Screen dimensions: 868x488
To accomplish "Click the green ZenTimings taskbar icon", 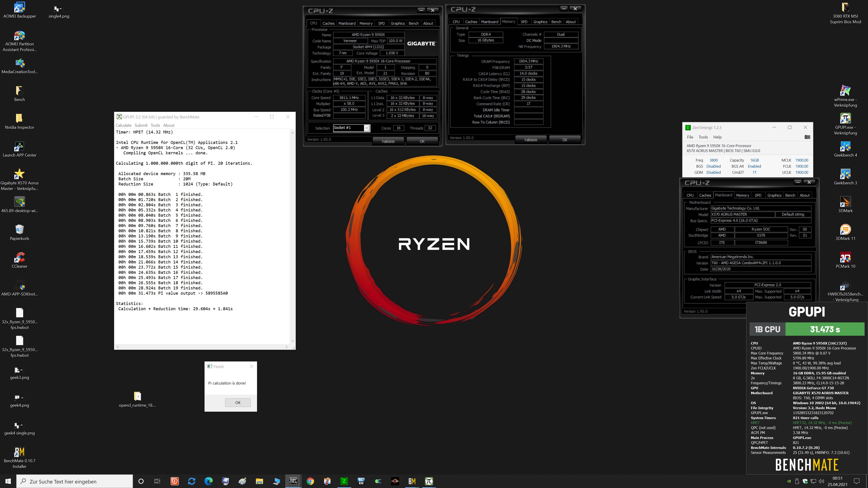I will 344,481.
